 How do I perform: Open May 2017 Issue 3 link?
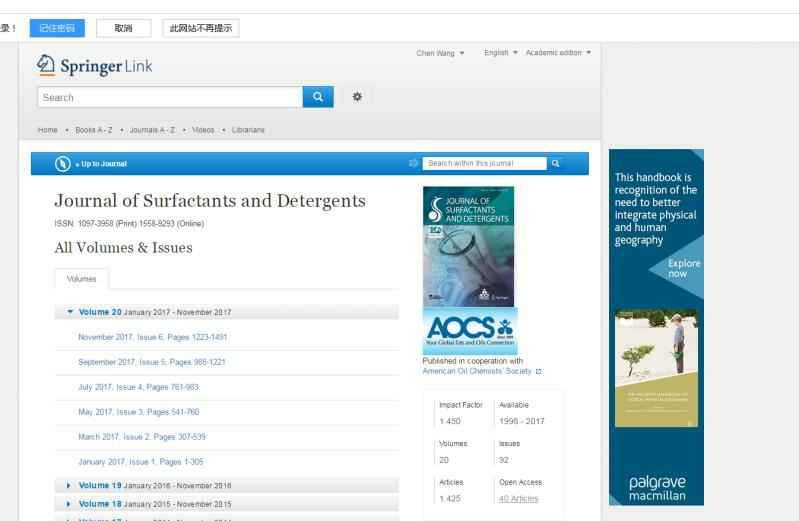139,412
